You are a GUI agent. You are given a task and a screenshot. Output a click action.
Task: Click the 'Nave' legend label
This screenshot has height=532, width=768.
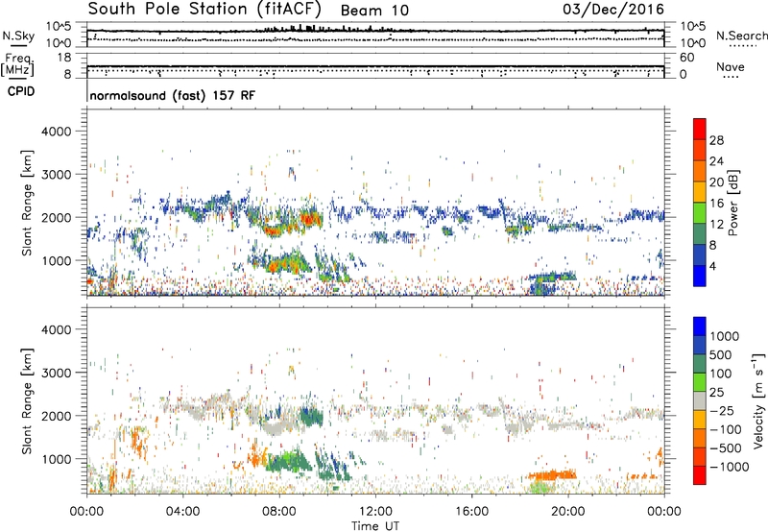pos(731,67)
